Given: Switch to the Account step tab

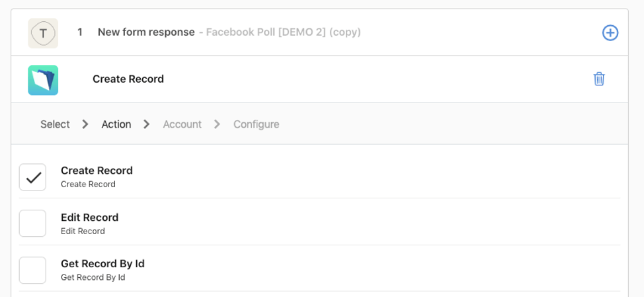Looking at the screenshot, I should [x=182, y=124].
